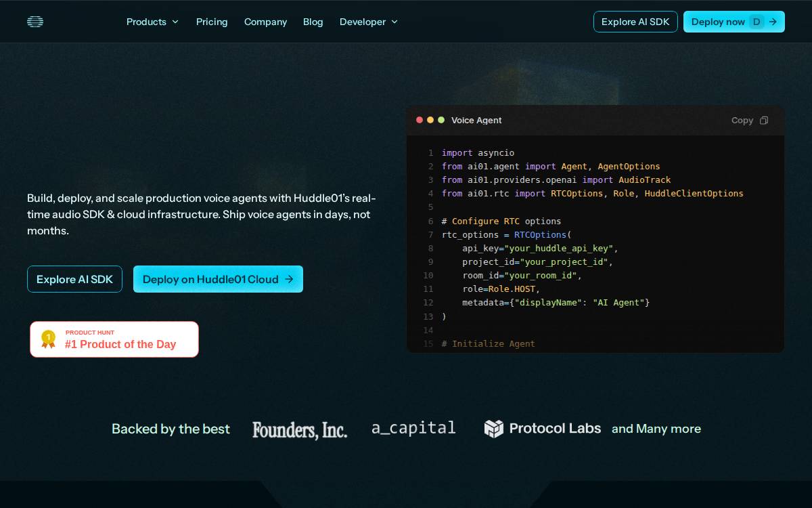Expand the Products dropdown chevron
This screenshot has height=508, width=812.
click(x=175, y=22)
